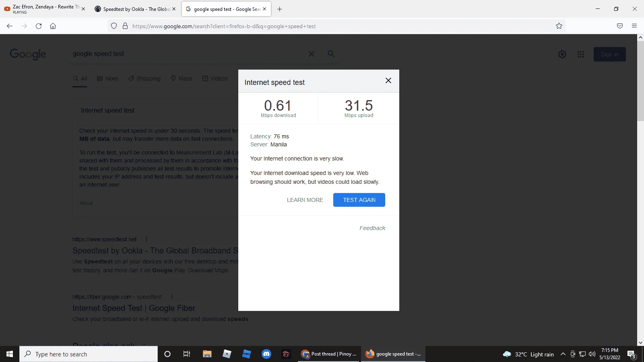Open Discord from the taskbar
Screen dimensions: 644x362
[266, 354]
